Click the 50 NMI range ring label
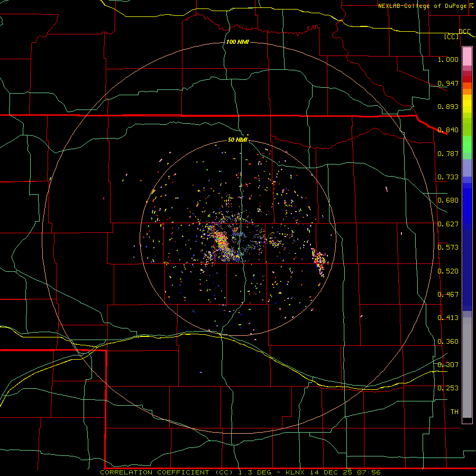The width and height of the screenshot is (476, 476). 237,140
